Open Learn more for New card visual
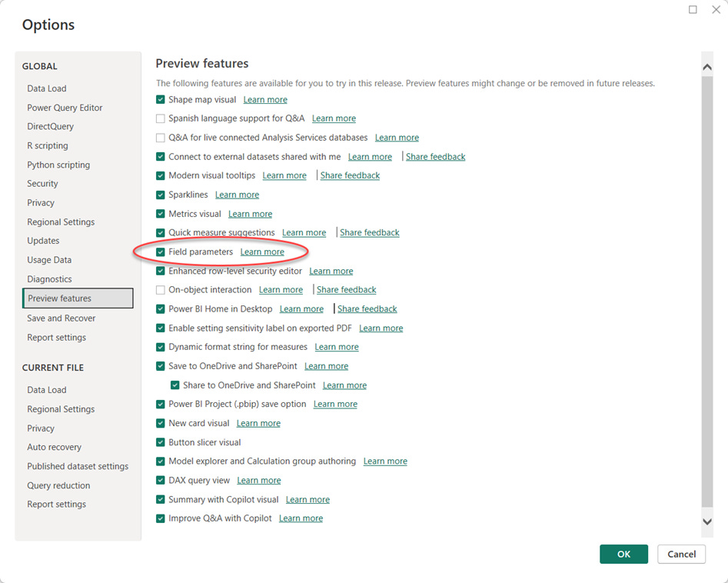The height and width of the screenshot is (583, 728). (258, 423)
